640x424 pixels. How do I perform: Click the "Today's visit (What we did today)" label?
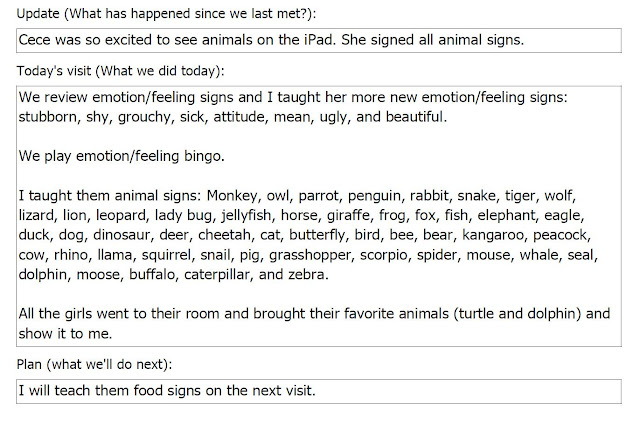[121, 71]
